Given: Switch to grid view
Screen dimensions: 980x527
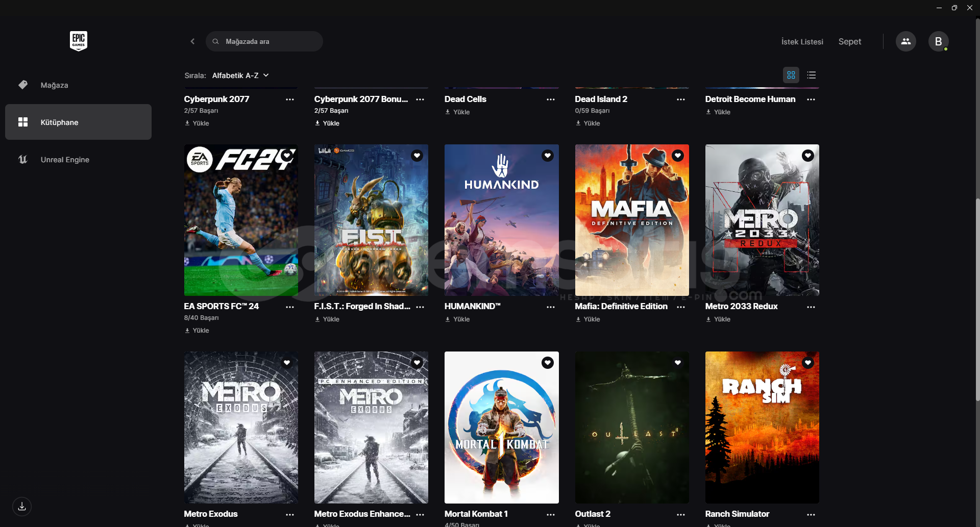Looking at the screenshot, I should tap(791, 75).
